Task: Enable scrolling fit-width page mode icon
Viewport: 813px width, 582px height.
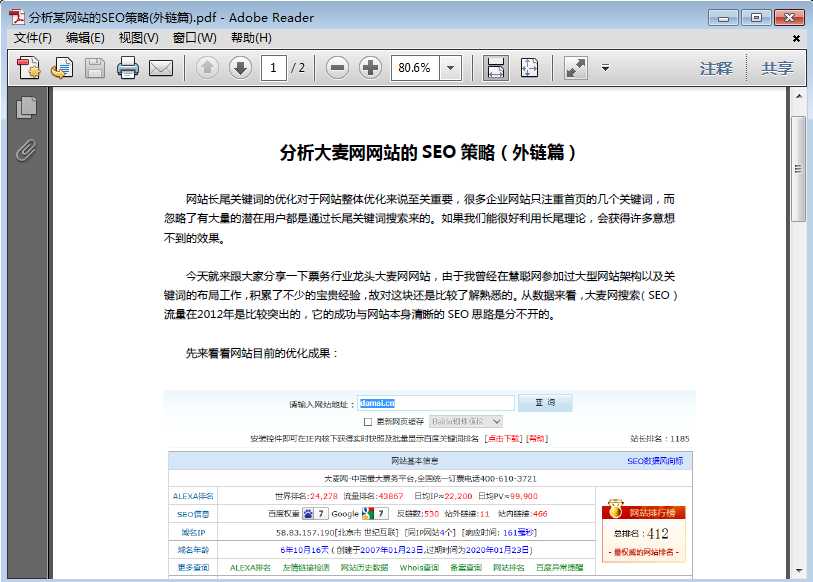Action: pos(496,68)
